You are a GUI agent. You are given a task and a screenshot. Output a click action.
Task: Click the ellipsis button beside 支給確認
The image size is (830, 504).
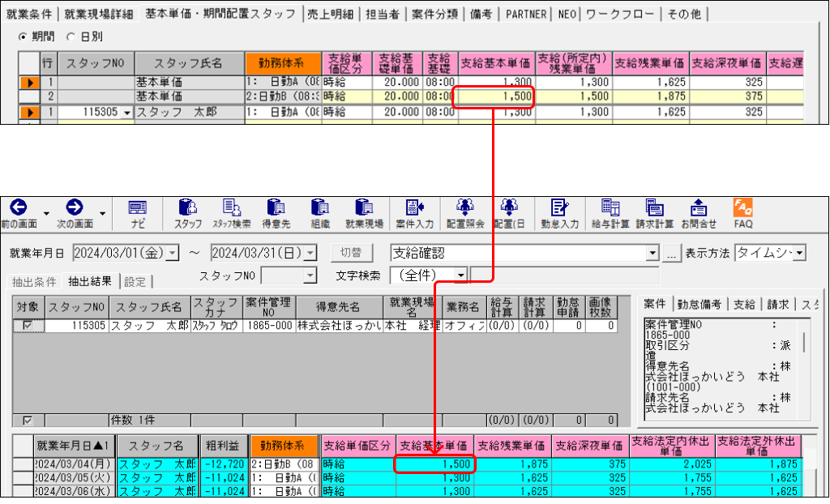coord(671,254)
